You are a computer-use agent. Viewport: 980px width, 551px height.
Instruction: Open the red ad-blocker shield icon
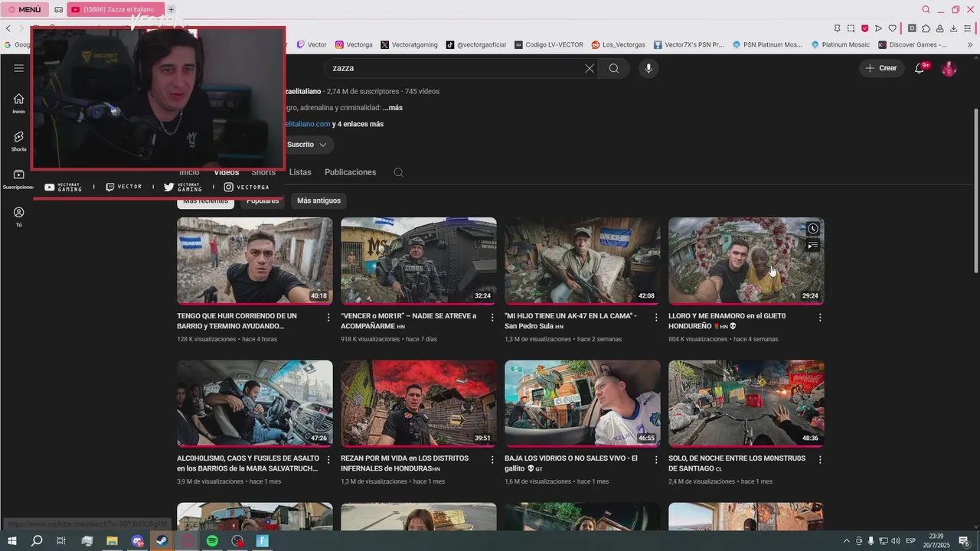pyautogui.click(x=865, y=28)
